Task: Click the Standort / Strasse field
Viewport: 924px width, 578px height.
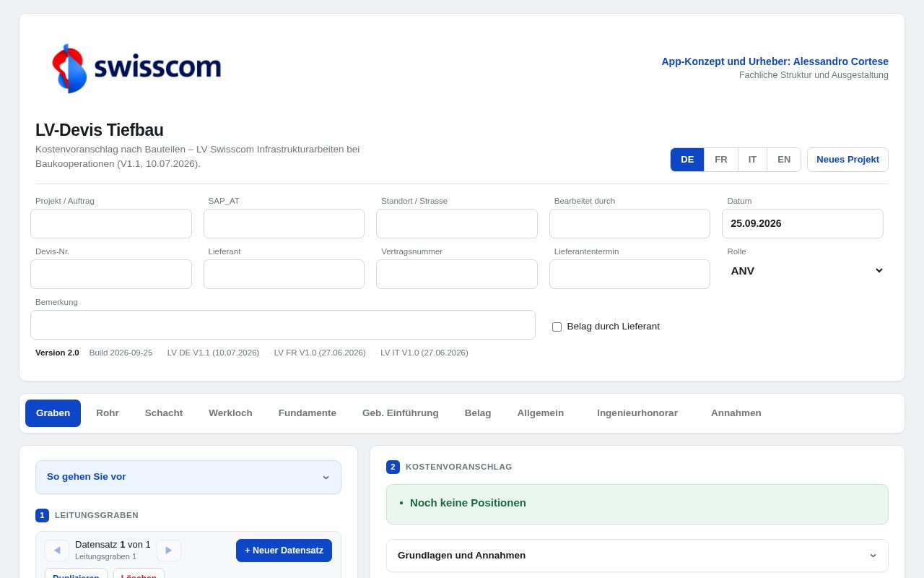Action: point(457,224)
